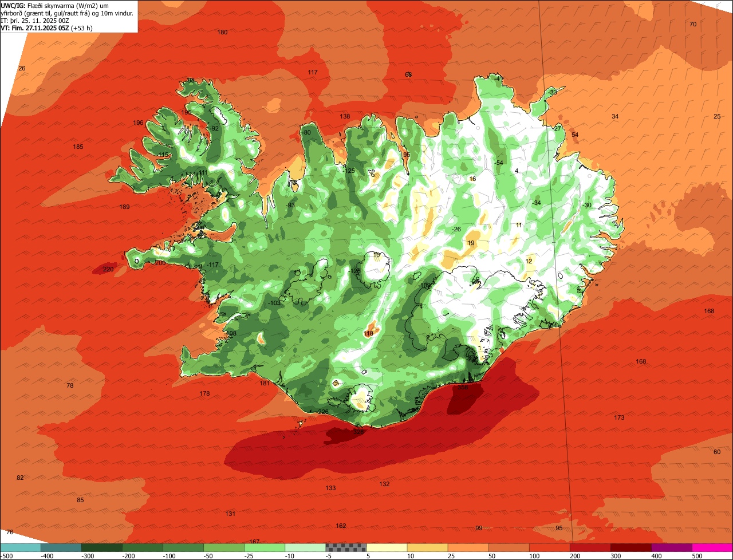
Task: Click the flux value 34 on the map
Action: pyautogui.click(x=615, y=116)
